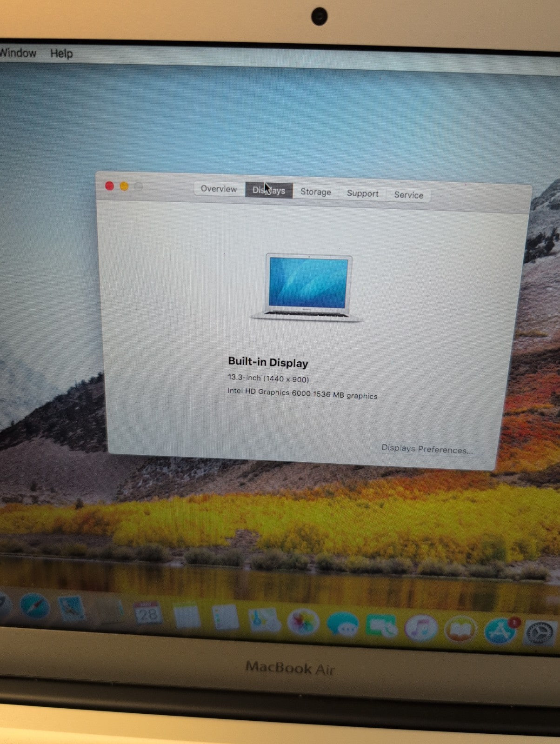This screenshot has width=560, height=744.
Task: Open the Window menu
Action: (x=18, y=53)
